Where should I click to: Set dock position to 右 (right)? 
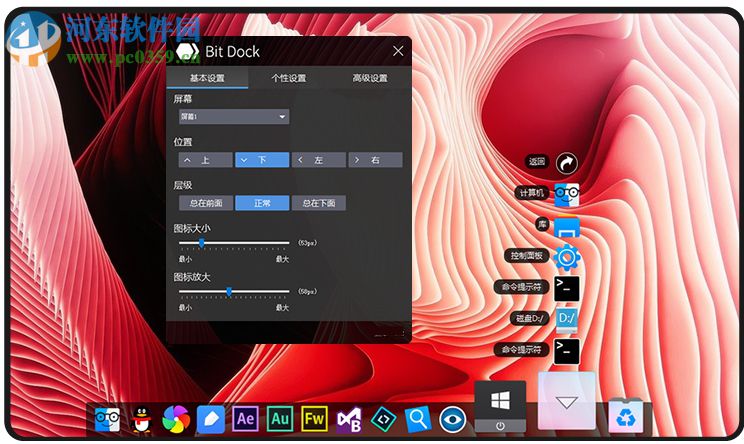pyautogui.click(x=375, y=160)
